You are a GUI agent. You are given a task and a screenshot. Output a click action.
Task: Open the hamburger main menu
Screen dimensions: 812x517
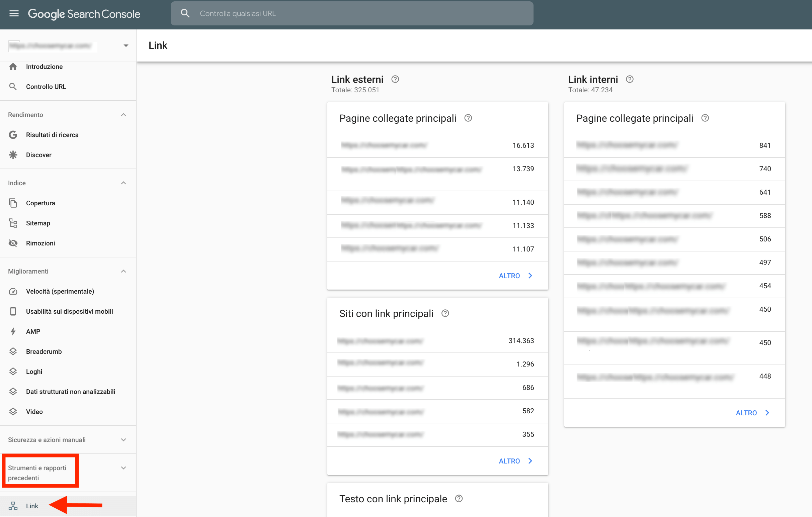pos(14,13)
